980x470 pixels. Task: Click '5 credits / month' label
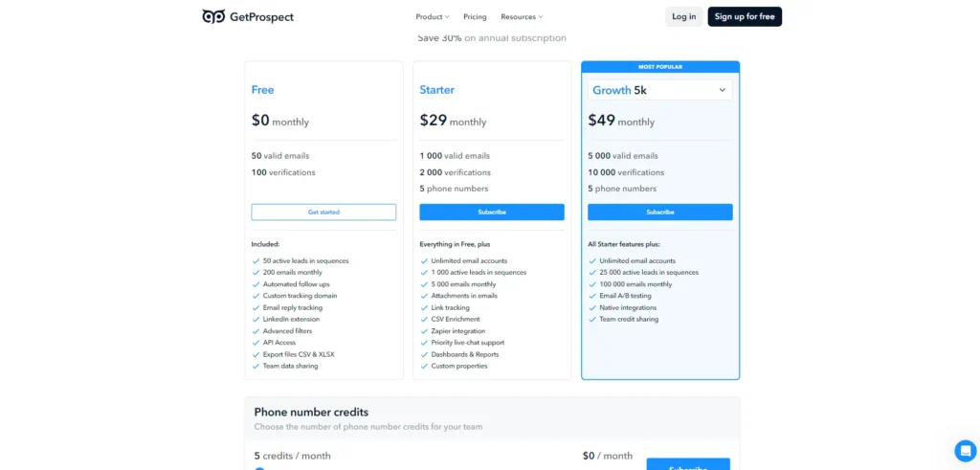click(293, 457)
